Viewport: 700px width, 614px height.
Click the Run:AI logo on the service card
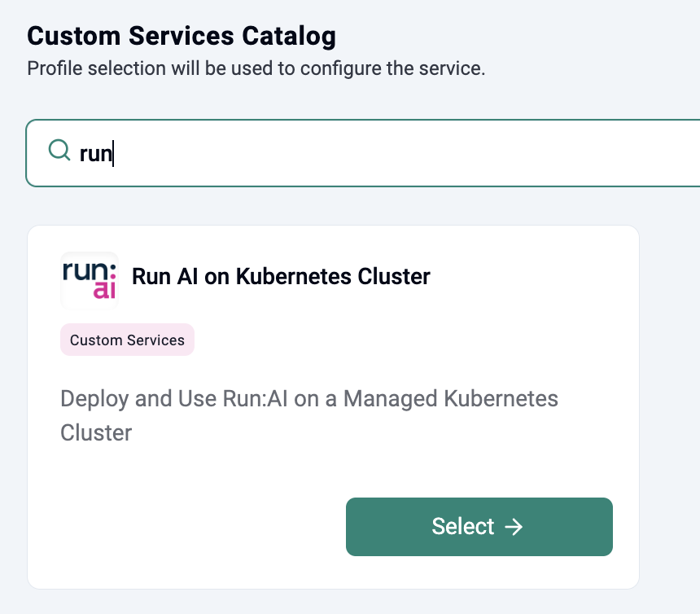coord(89,280)
